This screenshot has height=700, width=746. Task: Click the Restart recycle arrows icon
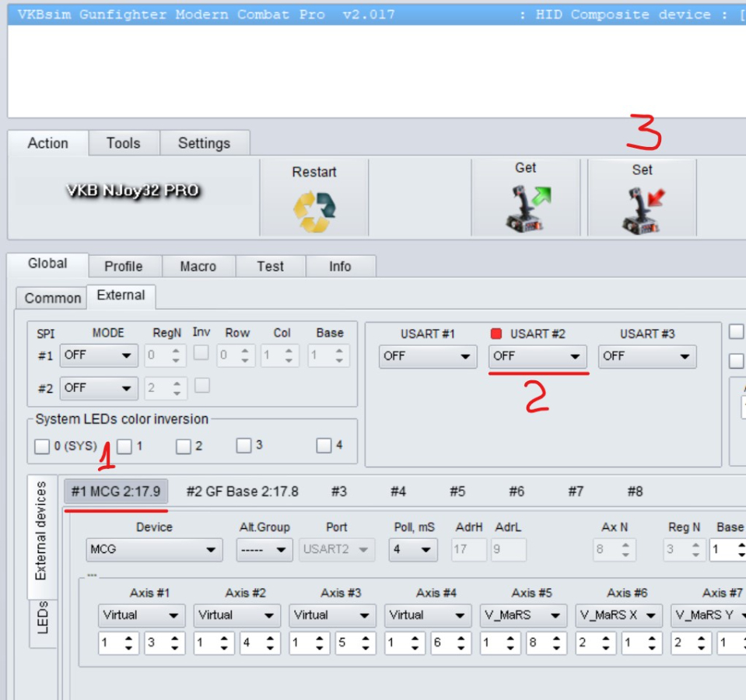pos(314,212)
